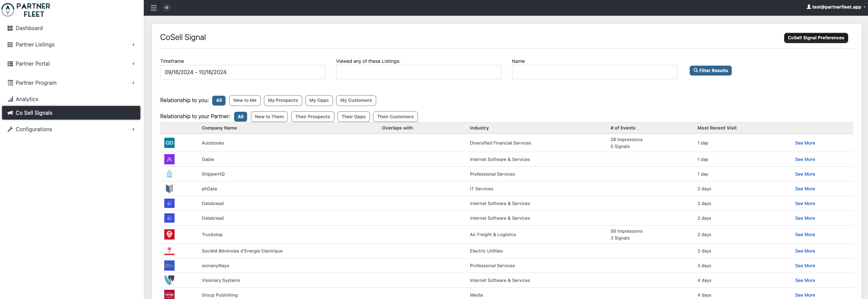Image resolution: width=868 pixels, height=299 pixels.
Task: Open Co Sell Signals in the sidebar
Action: click(x=71, y=113)
